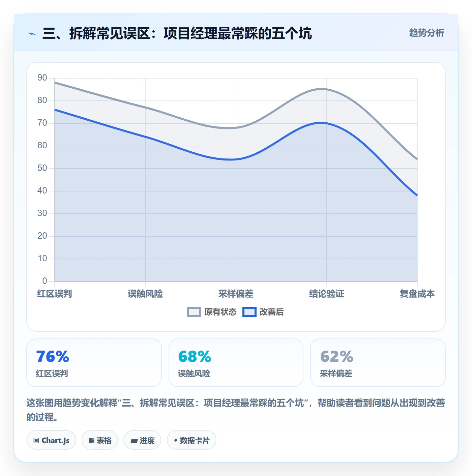Image resolution: width=472 pixels, height=476 pixels.
Task: Toggle the 原有状态 legend swatch
Action: 194,312
